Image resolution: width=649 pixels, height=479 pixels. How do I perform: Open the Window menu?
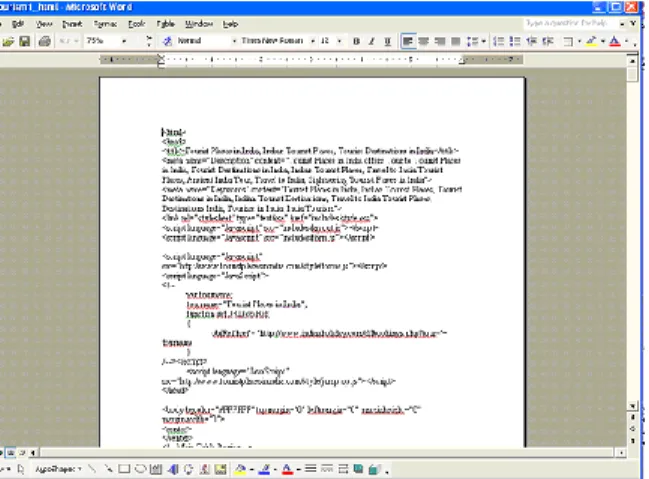(199, 24)
